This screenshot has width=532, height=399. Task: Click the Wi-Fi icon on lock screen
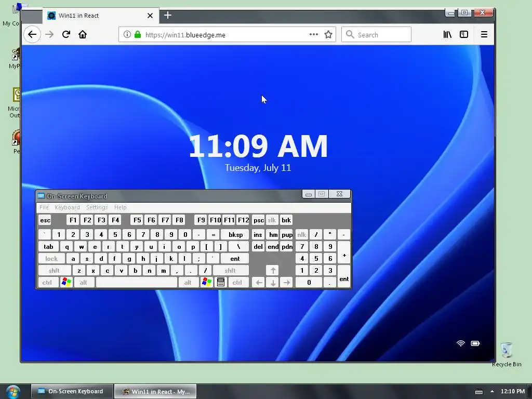(x=460, y=343)
